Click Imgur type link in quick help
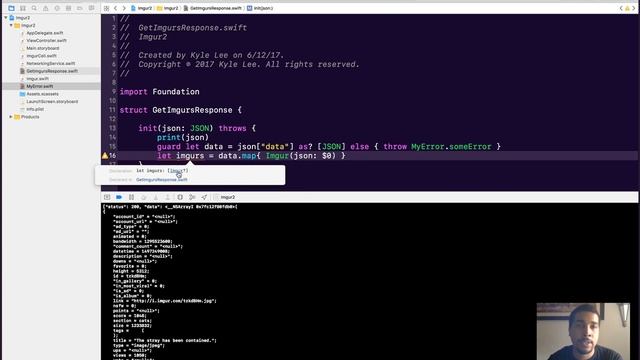 coord(177,171)
